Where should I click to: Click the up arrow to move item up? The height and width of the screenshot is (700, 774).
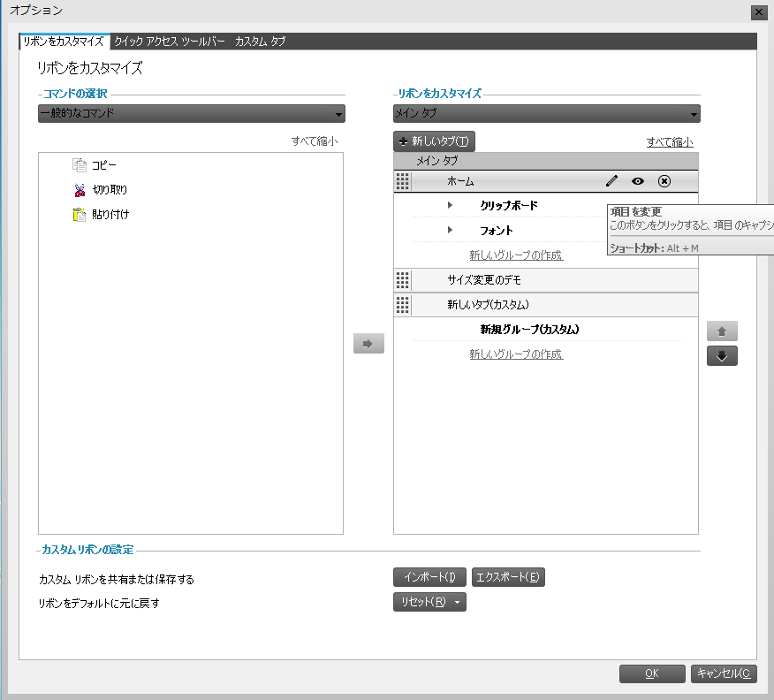[x=722, y=330]
